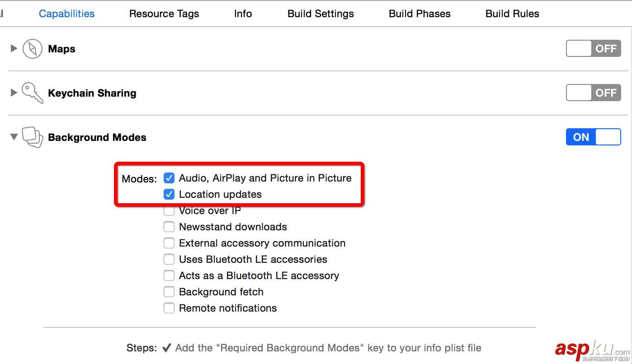Tick Uses Bluetooth LE accessories
This screenshot has height=364, width=632.
[169, 259]
